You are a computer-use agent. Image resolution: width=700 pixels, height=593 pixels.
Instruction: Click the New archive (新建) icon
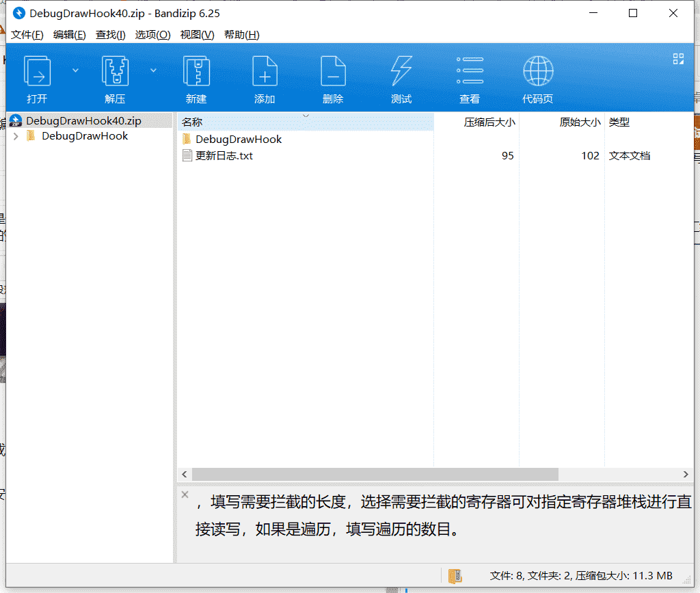pyautogui.click(x=196, y=71)
